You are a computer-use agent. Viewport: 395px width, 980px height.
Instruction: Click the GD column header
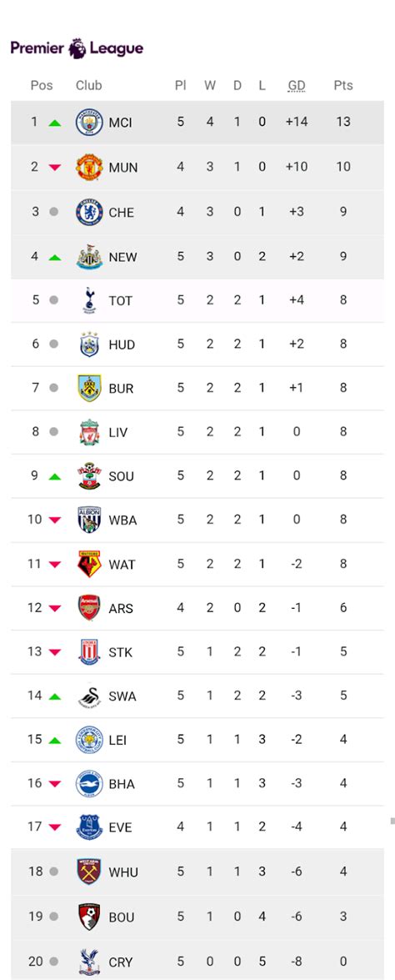(x=297, y=86)
